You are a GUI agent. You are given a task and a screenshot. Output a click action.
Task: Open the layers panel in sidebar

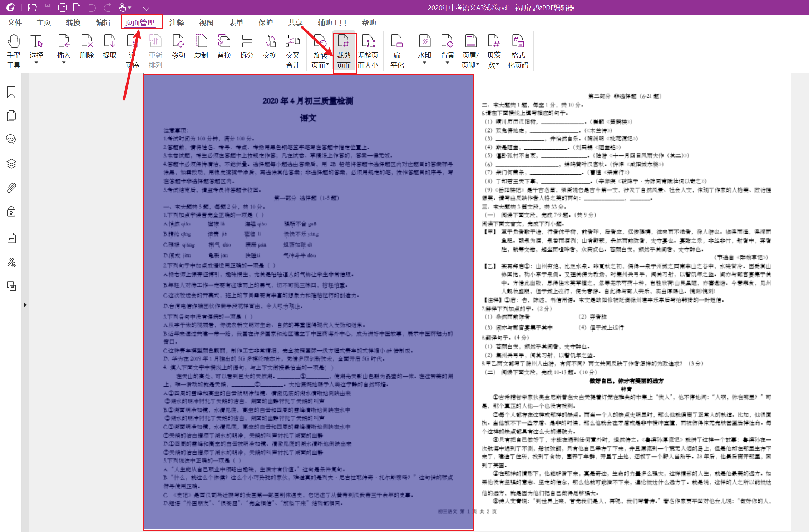[x=11, y=164]
